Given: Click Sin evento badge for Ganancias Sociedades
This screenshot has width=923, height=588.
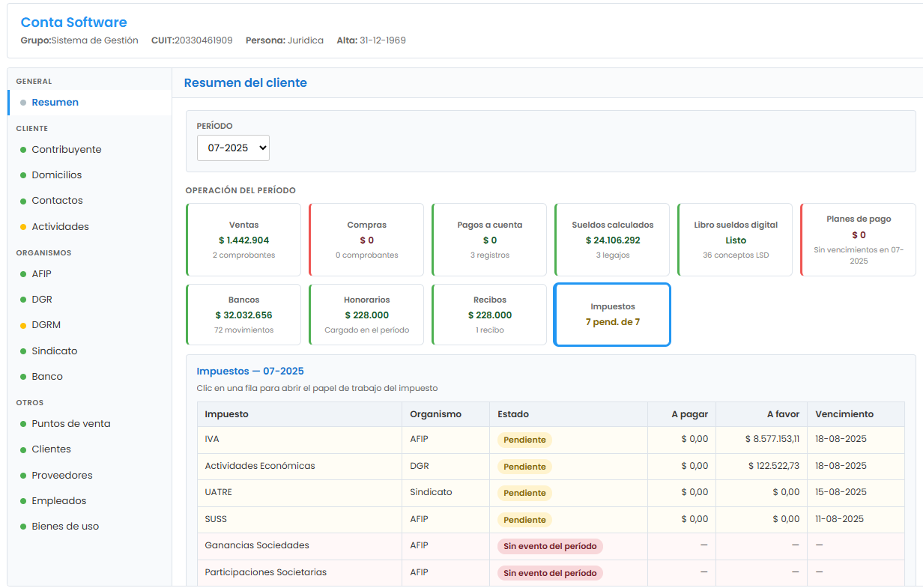Looking at the screenshot, I should pyautogui.click(x=550, y=546).
